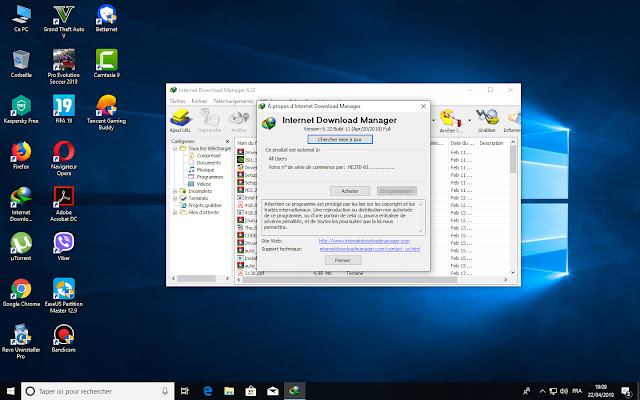Select the FIFA 19 desktop icon
This screenshot has width=640, height=400.
tap(64, 110)
